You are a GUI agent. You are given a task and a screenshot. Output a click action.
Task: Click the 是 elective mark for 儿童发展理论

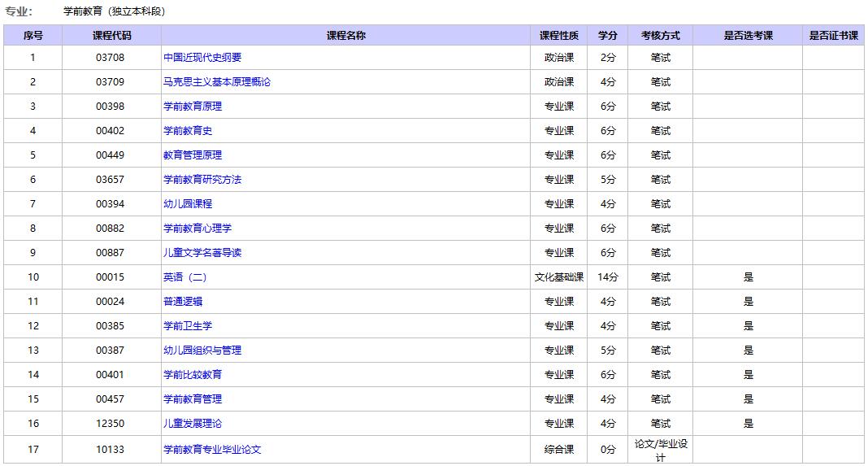tap(749, 424)
